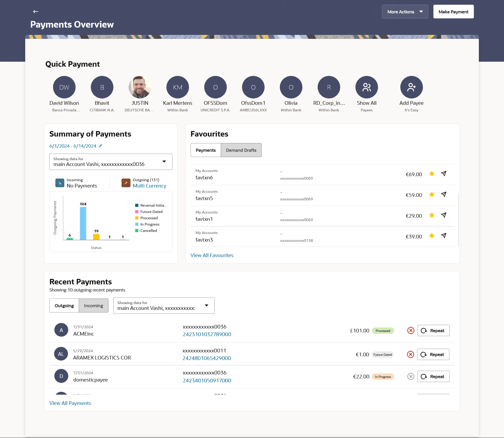Screen dimensions: 504x438
Task: Click Show All Payees icon
Action: pyautogui.click(x=366, y=87)
